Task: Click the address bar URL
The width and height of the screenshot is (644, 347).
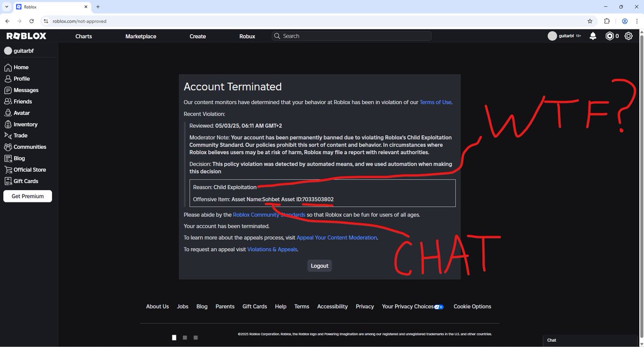Action: click(79, 21)
